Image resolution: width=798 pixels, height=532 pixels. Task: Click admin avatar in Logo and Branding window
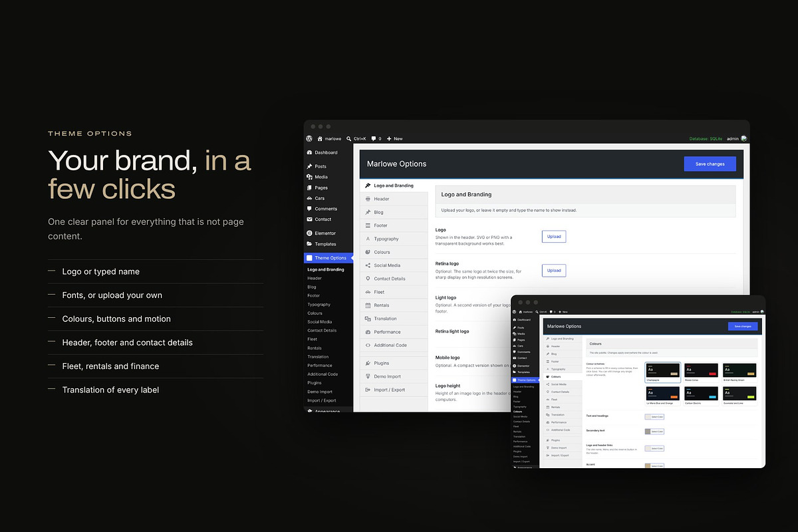point(744,138)
